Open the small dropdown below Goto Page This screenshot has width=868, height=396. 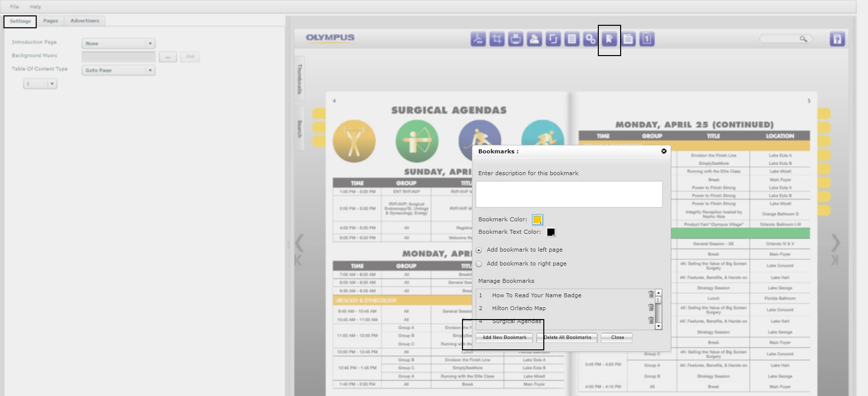[40, 84]
